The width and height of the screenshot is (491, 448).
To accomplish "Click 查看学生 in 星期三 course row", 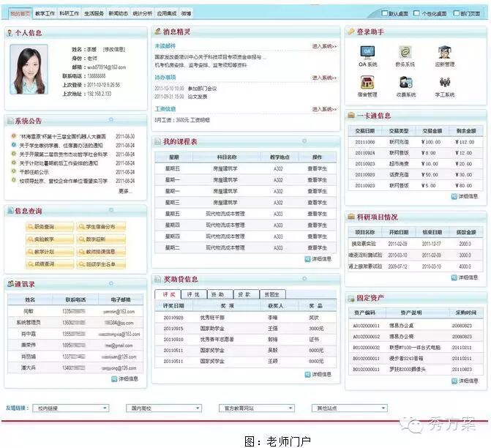I will click(317, 203).
